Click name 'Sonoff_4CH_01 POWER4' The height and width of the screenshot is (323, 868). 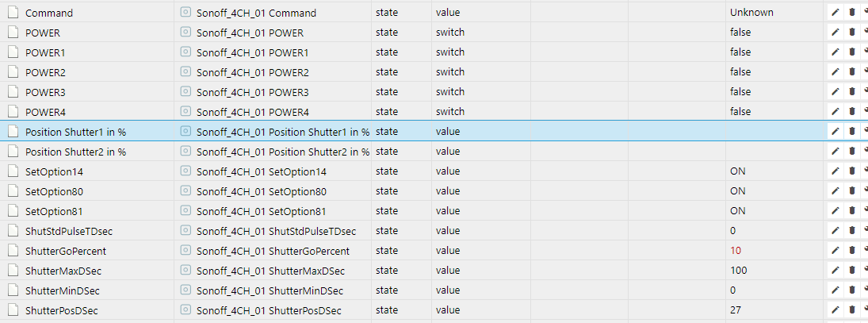(252, 113)
